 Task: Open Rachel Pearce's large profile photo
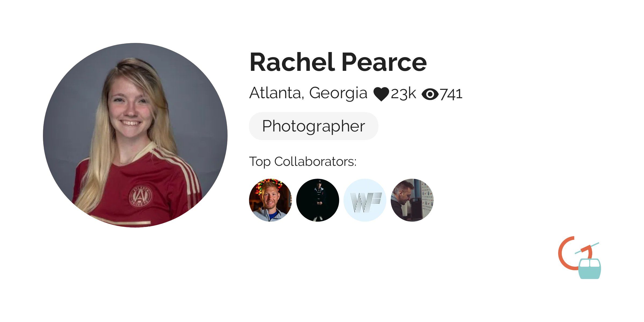point(135,135)
